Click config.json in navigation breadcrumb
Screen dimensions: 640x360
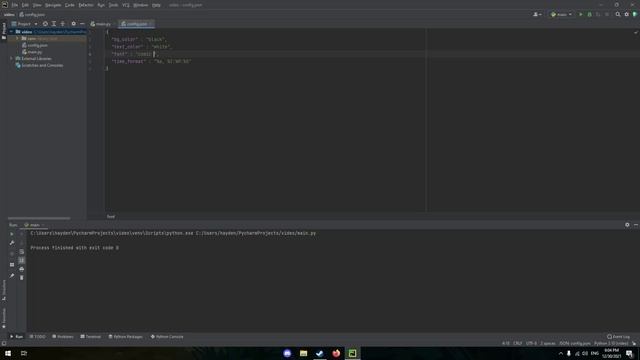click(x=32, y=15)
